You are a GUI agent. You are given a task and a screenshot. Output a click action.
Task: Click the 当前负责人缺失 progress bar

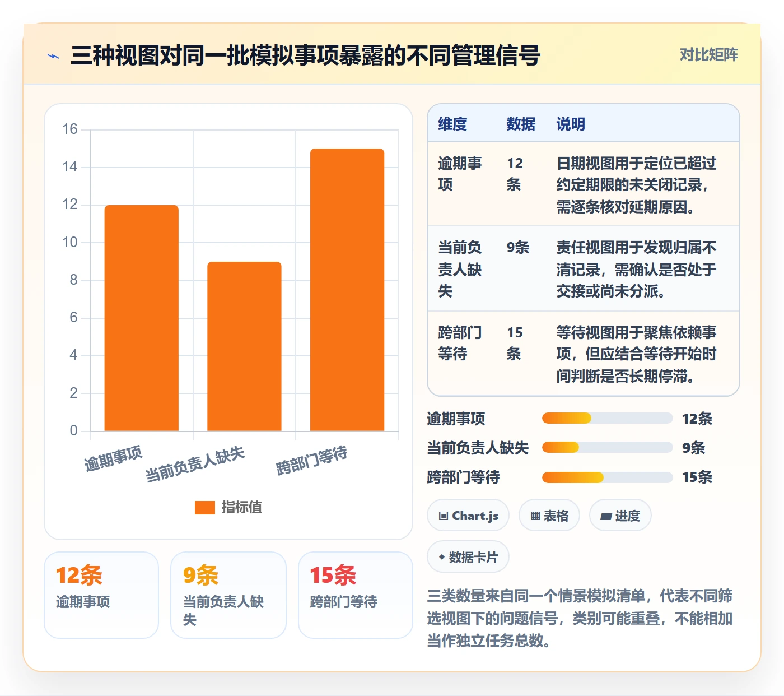[x=608, y=447]
